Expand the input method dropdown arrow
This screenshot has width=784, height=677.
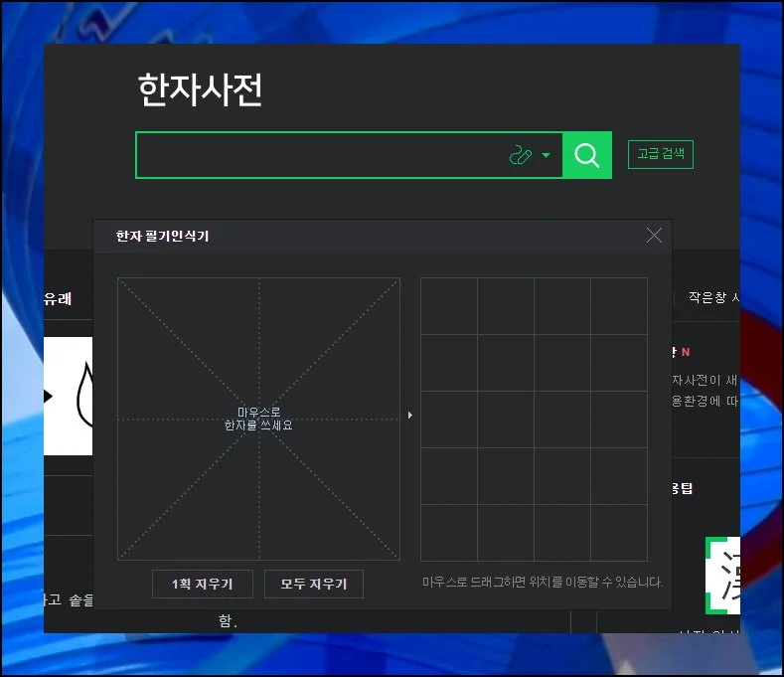[x=547, y=156]
